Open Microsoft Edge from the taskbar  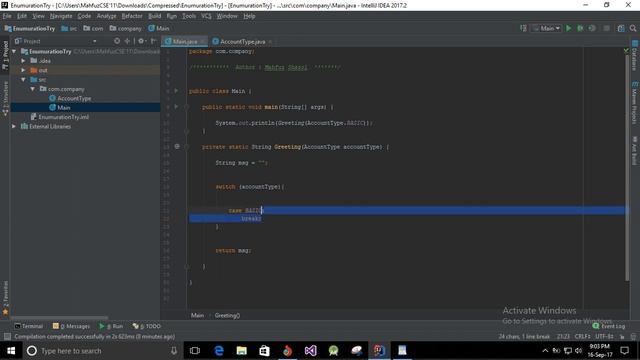click(219, 351)
